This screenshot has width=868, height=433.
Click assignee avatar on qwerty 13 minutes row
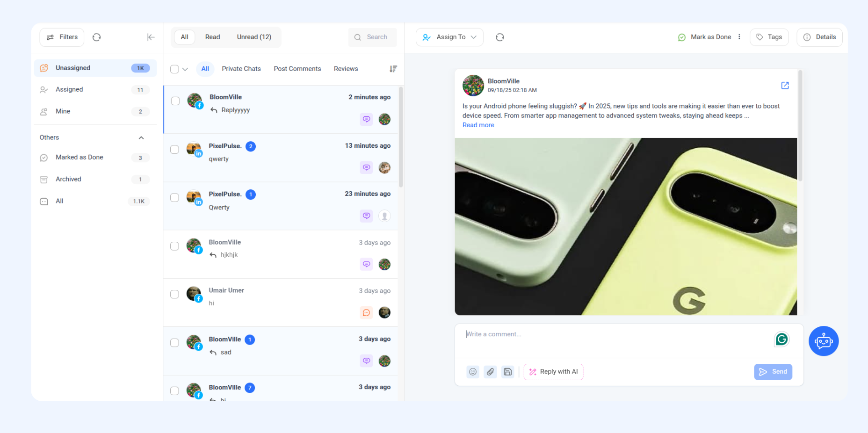[x=384, y=167]
